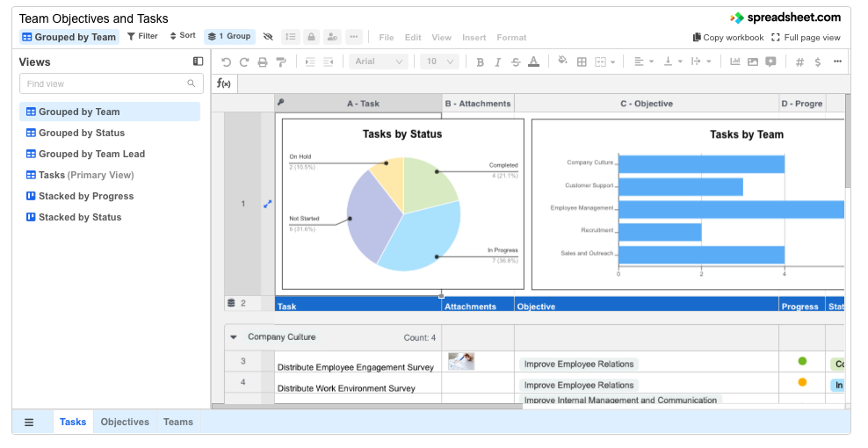
Task: Open the Format menu
Action: pos(511,38)
